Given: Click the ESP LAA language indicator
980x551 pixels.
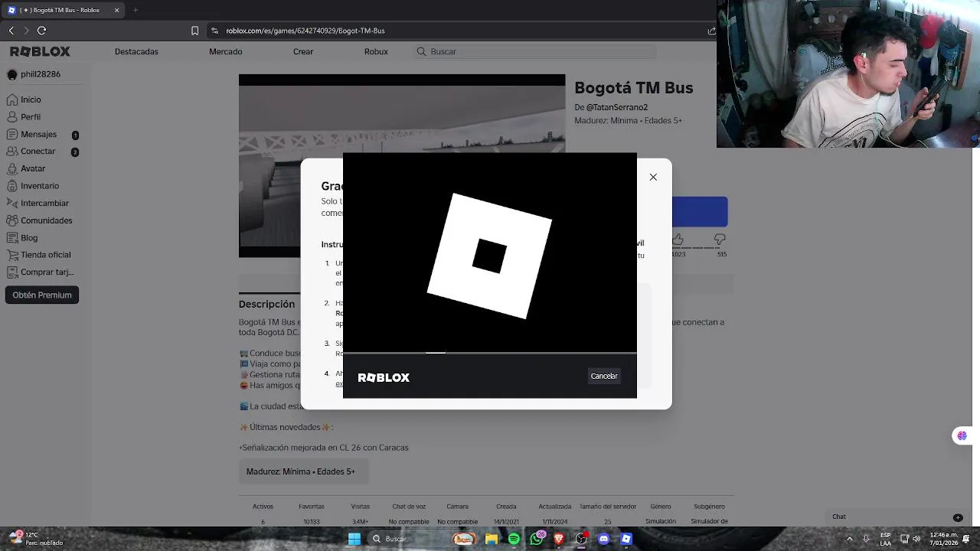Looking at the screenshot, I should coord(885,539).
